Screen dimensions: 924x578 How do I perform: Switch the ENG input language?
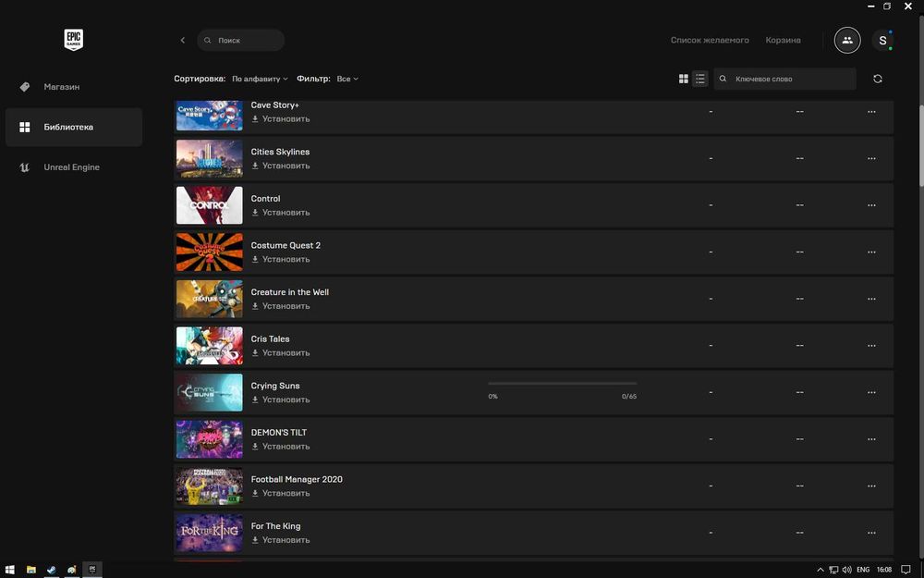[863, 570]
